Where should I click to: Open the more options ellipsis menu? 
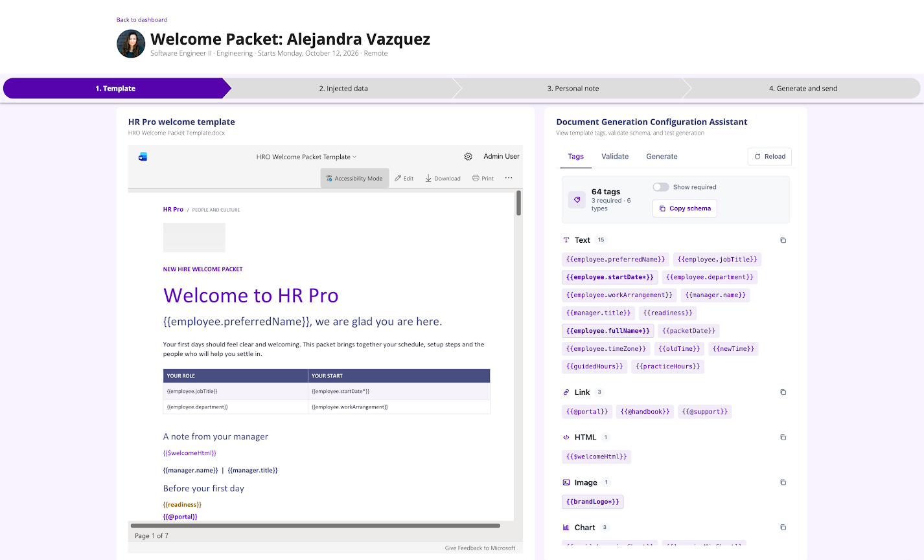pyautogui.click(x=509, y=178)
